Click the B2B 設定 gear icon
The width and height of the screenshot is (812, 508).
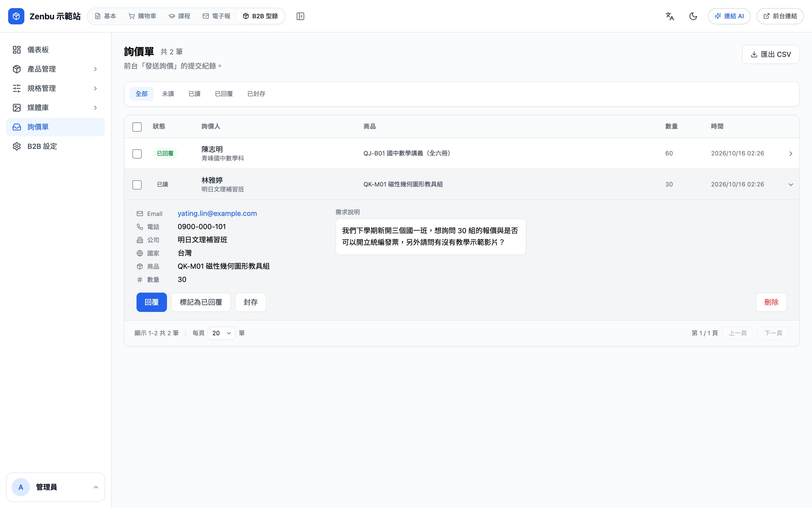(x=17, y=146)
